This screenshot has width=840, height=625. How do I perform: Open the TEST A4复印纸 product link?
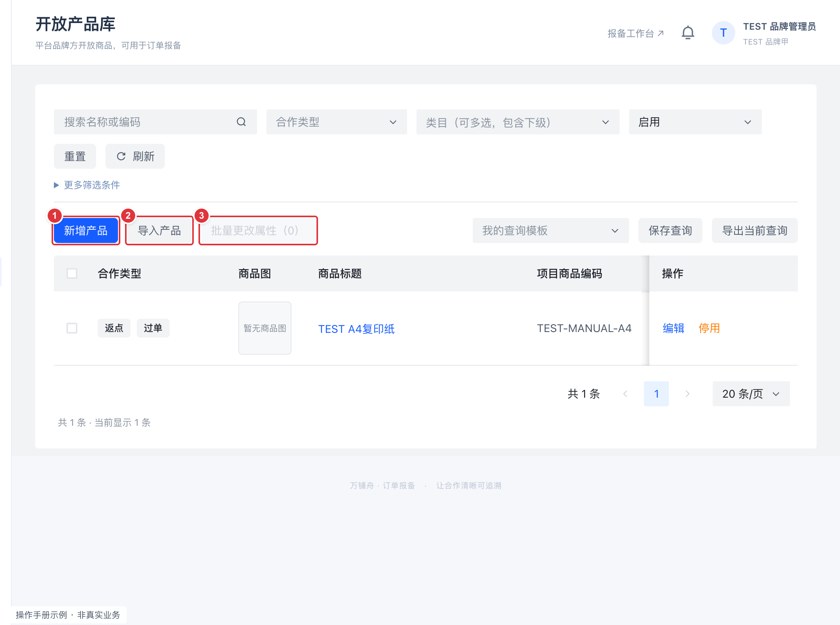356,329
